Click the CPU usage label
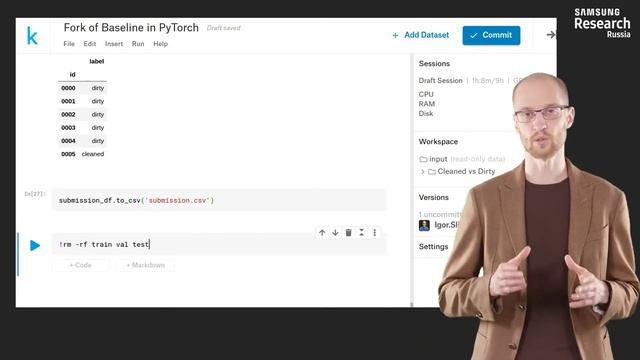The height and width of the screenshot is (360, 640). (426, 94)
